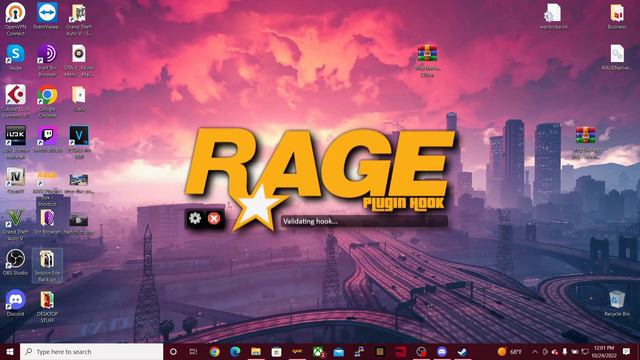
Task: Open the taskbar clock and date
Action: pos(604,351)
